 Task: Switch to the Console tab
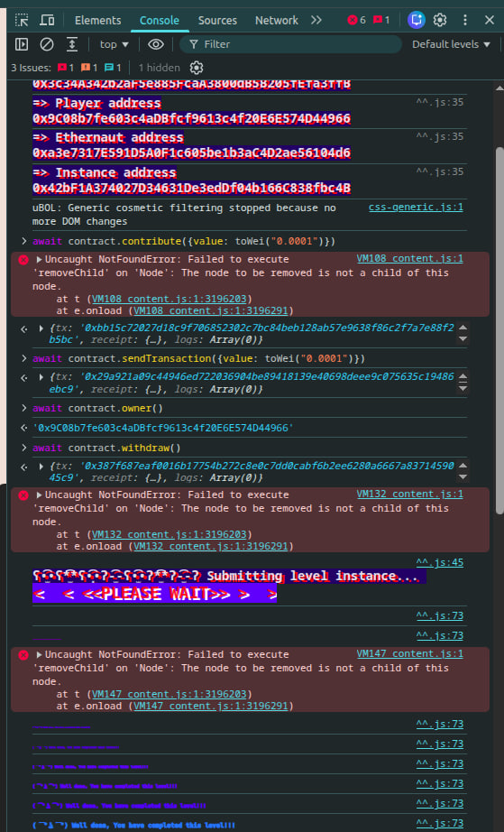tap(159, 20)
